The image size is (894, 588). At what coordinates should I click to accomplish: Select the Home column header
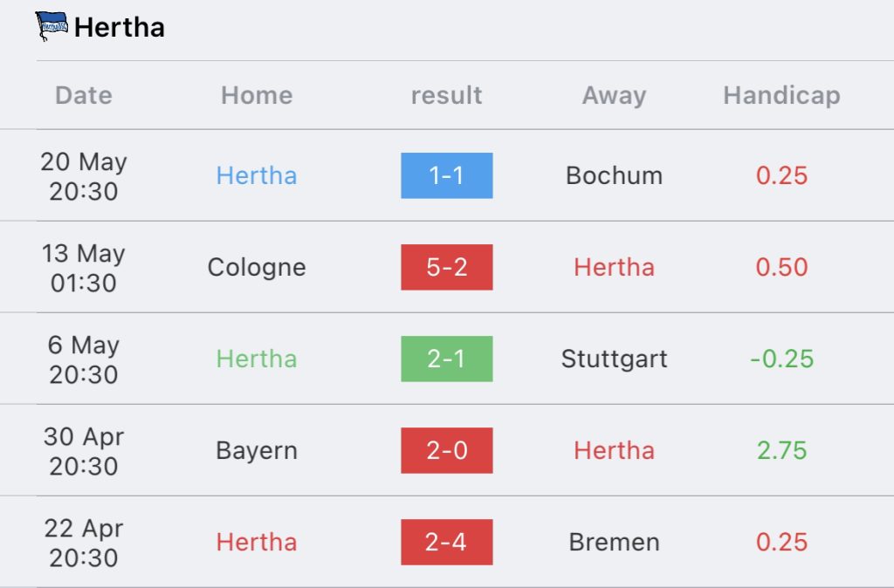click(257, 95)
